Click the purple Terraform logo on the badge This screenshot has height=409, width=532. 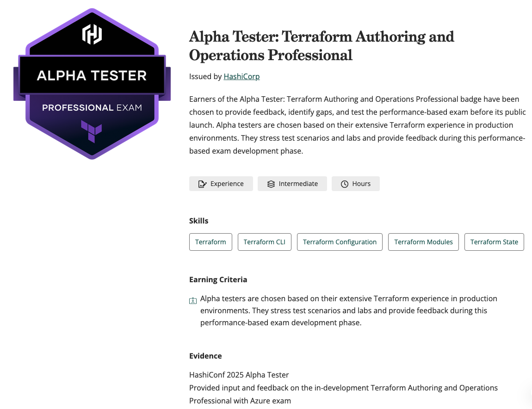pyautogui.click(x=92, y=130)
